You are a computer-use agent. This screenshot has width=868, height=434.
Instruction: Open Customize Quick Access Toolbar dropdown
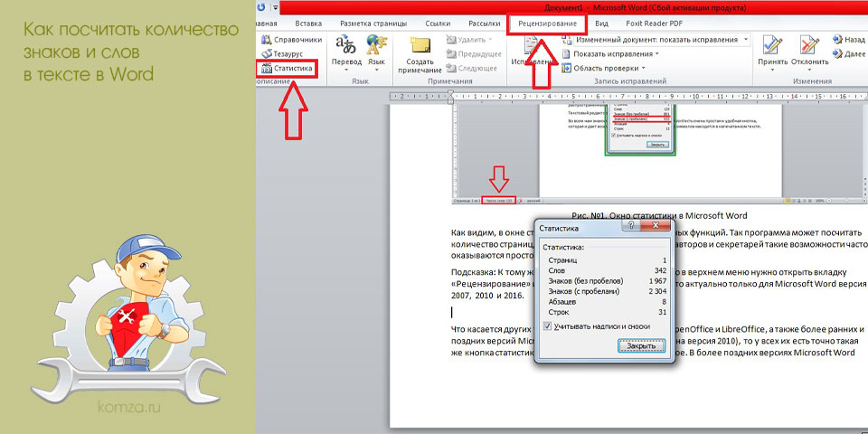coord(274,7)
